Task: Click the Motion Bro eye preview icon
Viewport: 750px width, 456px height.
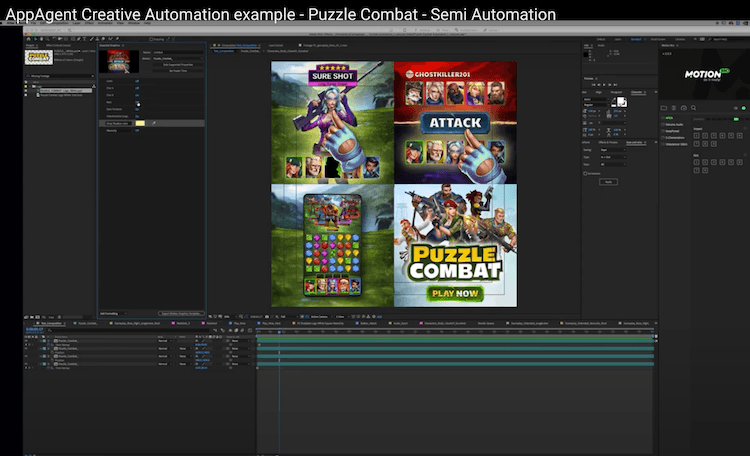Action: point(736,108)
